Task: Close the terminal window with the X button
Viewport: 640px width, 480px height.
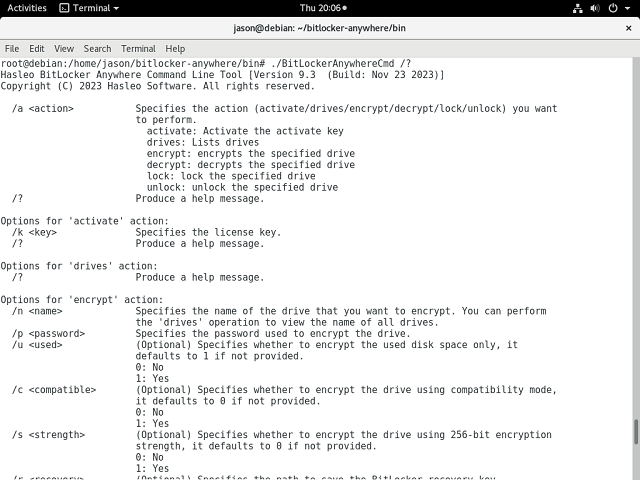Action: coord(629,28)
